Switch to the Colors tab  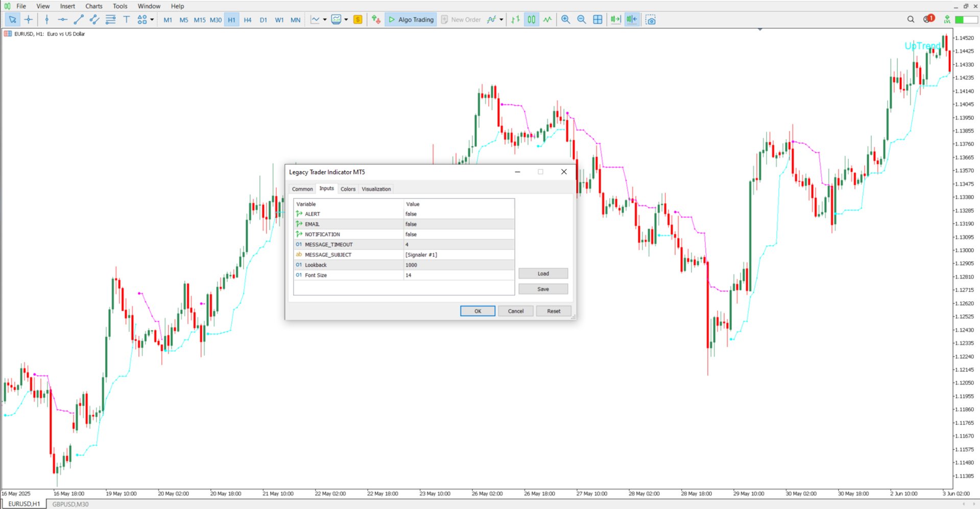coord(348,189)
